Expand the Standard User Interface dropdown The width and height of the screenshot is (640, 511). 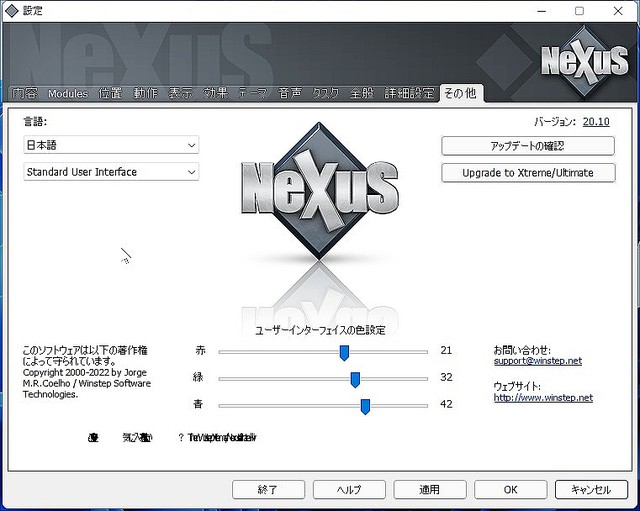click(111, 172)
